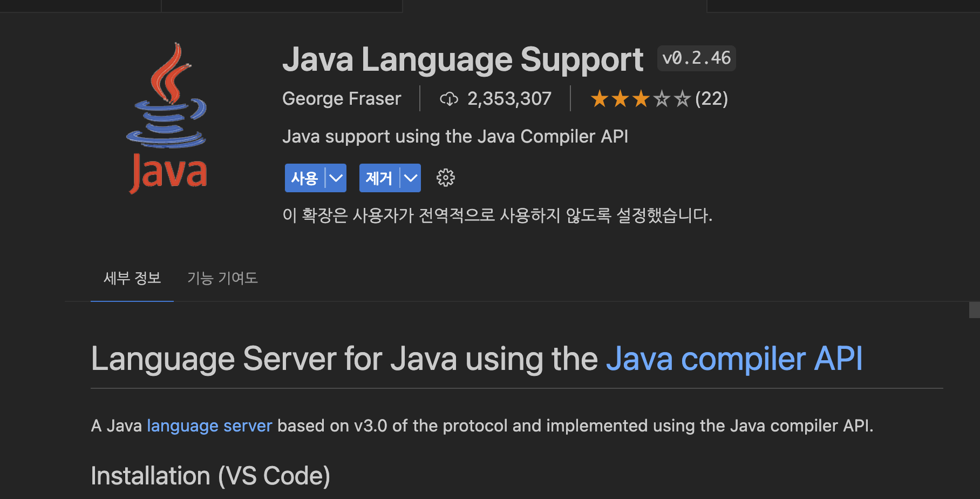Switch to the 기능 기여도 tab
The width and height of the screenshot is (980, 499).
pos(222,278)
